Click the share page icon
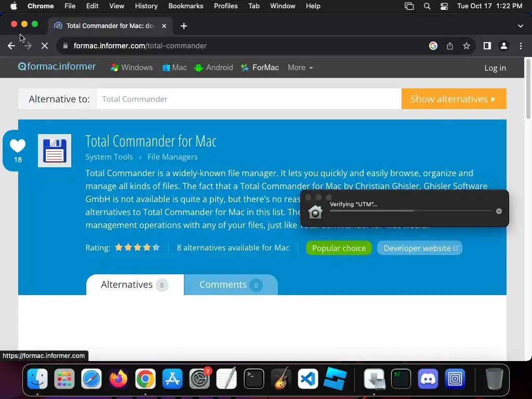532x399 pixels. click(x=449, y=46)
